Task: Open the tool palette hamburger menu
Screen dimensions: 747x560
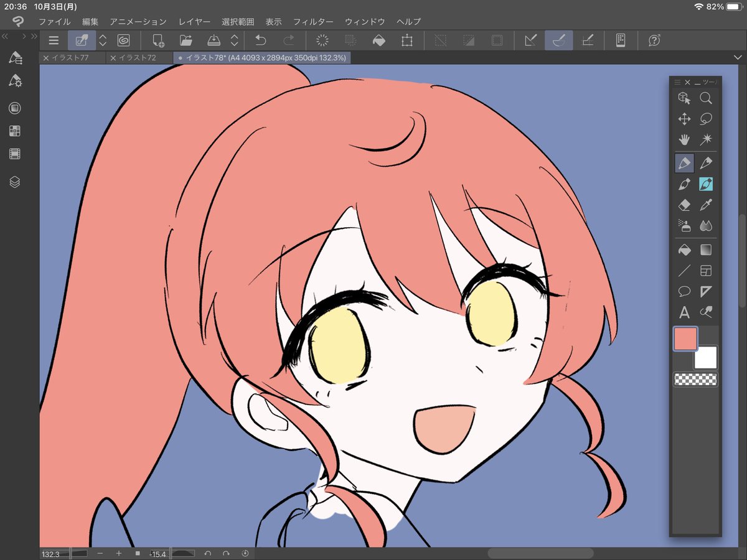Action: (x=678, y=82)
